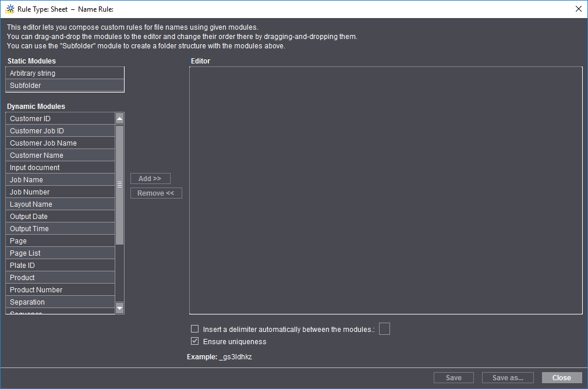Viewport: 588px width, 389px height.
Task: Click the delimiter character input box
Action: (384, 329)
